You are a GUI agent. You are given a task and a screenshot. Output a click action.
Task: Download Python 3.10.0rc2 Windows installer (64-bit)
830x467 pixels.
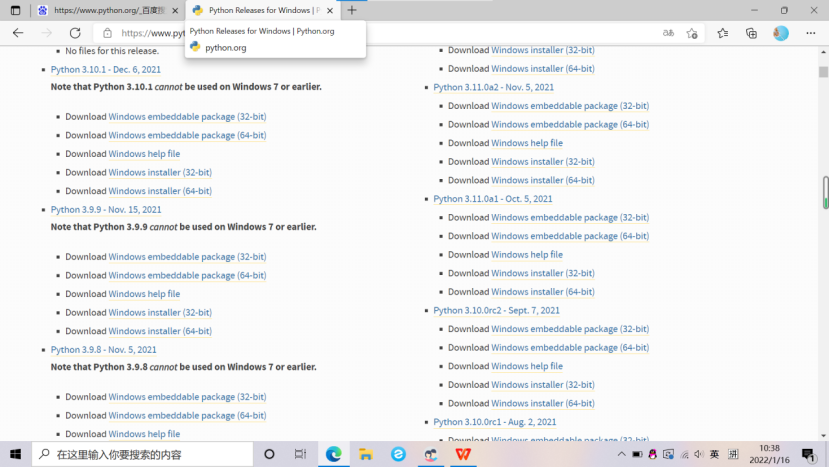[543, 403]
